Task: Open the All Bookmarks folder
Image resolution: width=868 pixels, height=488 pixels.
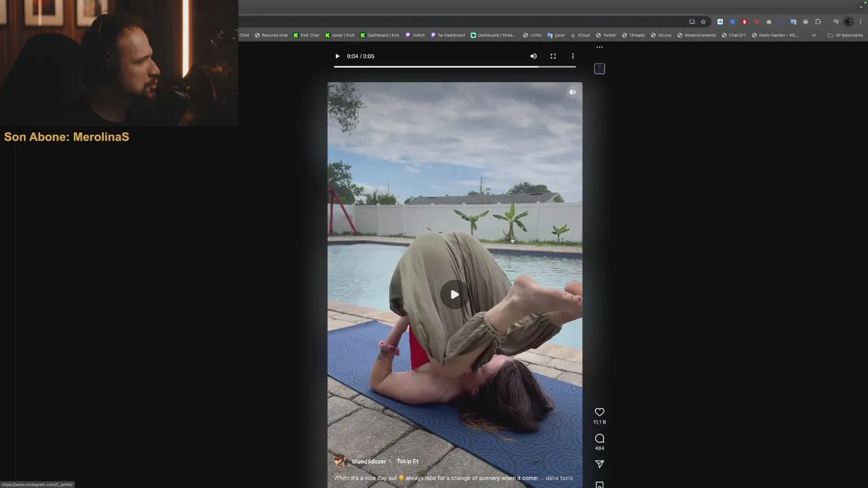Action: click(845, 35)
